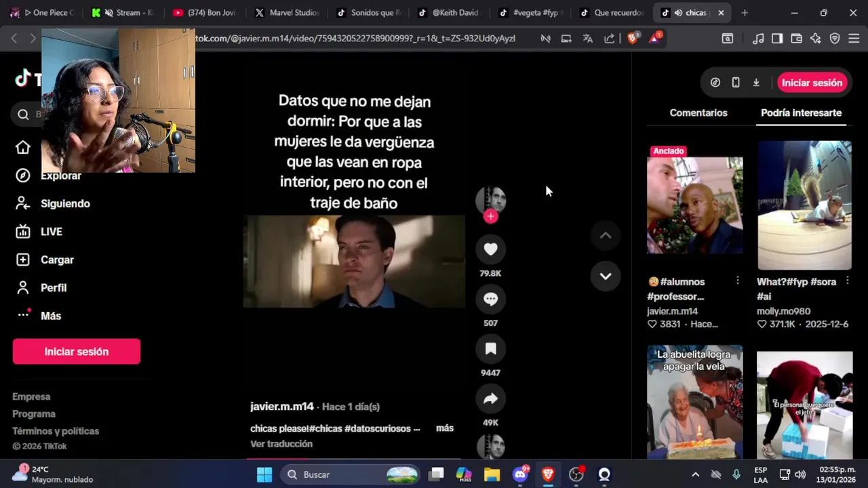Viewport: 868px width, 488px height.
Task: Switch to the '(374) Bon Jovi' YouTube tab
Action: pyautogui.click(x=203, y=13)
